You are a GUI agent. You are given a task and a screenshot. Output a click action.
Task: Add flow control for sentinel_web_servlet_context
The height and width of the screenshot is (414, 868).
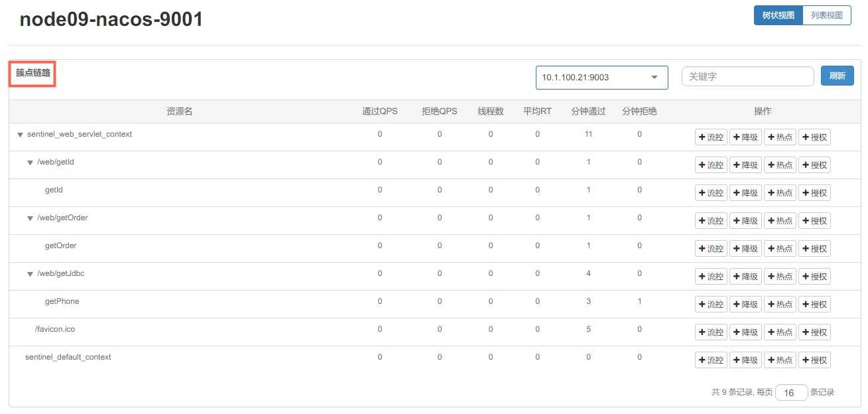pos(711,137)
